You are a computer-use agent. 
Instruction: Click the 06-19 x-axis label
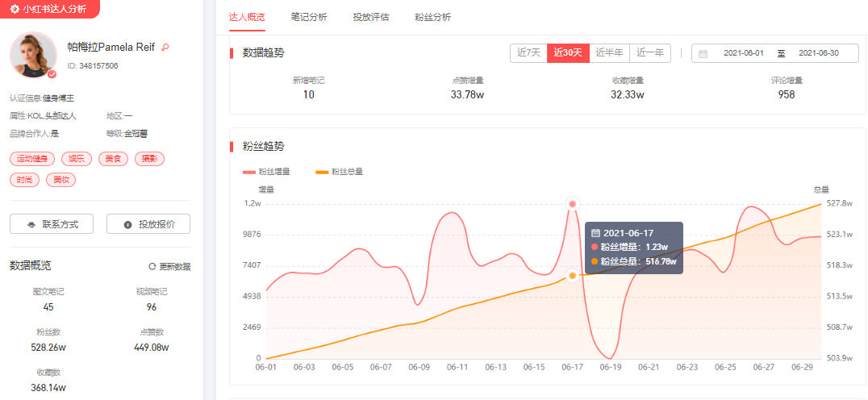point(610,367)
